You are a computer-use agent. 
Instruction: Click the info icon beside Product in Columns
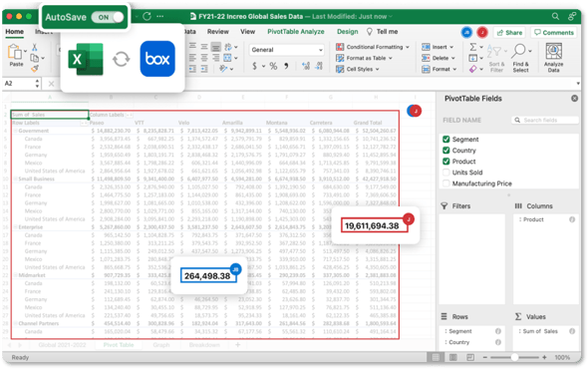point(572,219)
